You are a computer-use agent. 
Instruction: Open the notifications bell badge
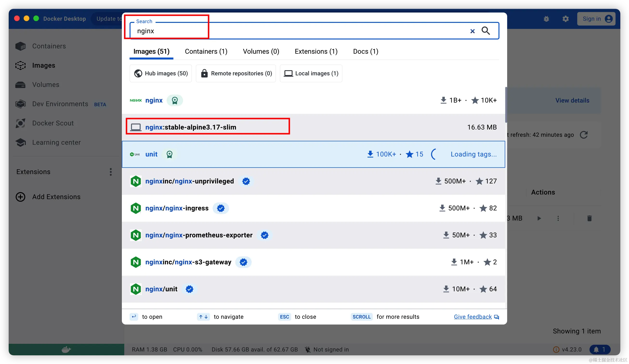tap(600, 350)
